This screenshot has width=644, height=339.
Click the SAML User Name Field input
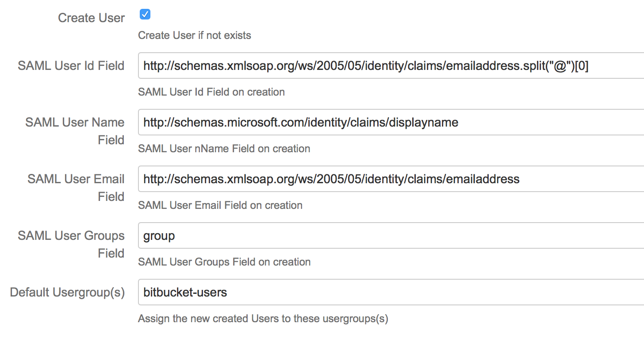[391, 122]
